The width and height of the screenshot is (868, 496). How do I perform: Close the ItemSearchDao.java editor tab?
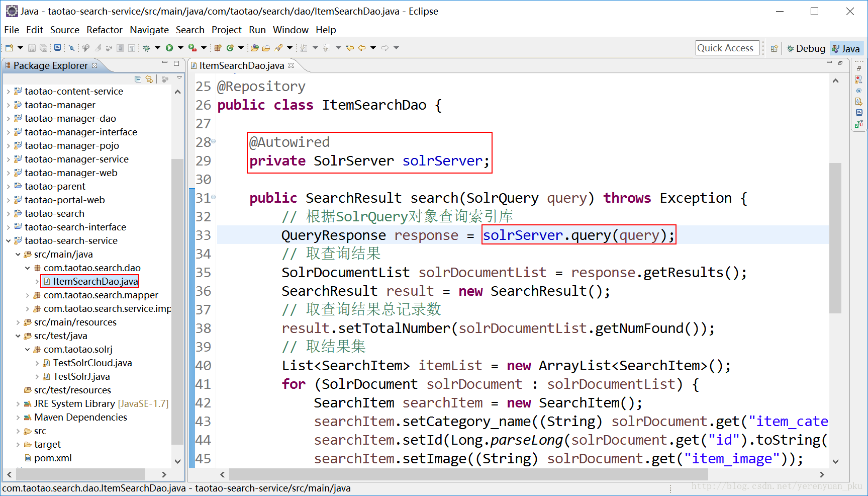click(291, 65)
